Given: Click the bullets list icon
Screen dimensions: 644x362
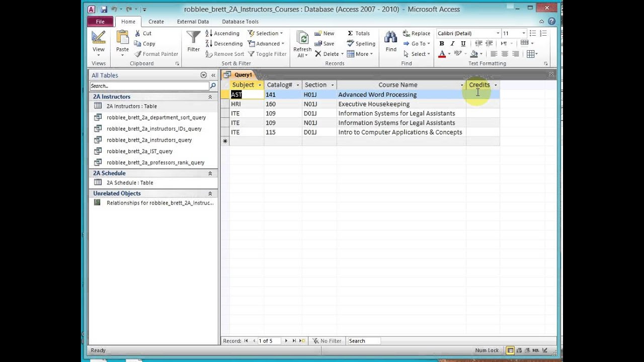Looking at the screenshot, I should tap(533, 33).
